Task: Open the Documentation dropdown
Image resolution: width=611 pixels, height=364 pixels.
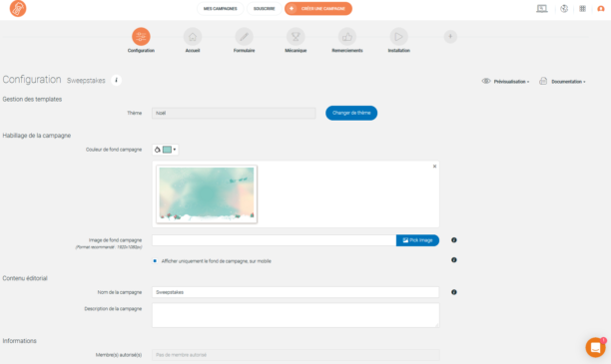Action: pyautogui.click(x=568, y=82)
